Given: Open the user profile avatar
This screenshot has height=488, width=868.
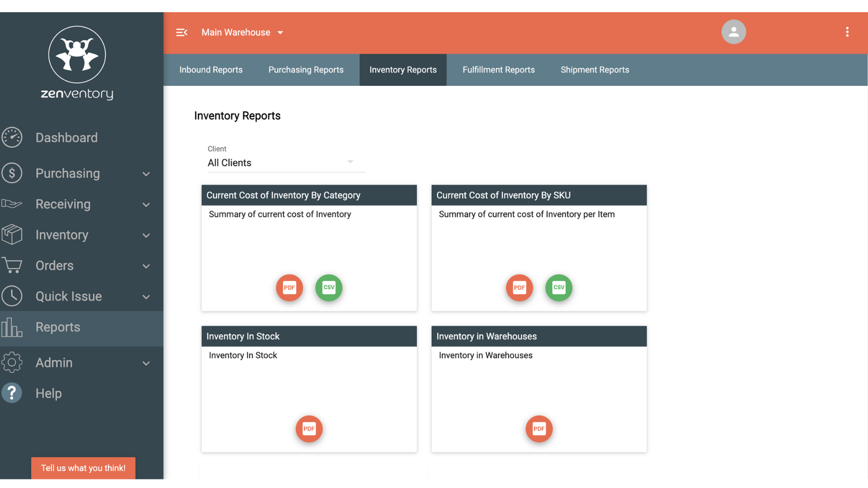Looking at the screenshot, I should point(733,32).
